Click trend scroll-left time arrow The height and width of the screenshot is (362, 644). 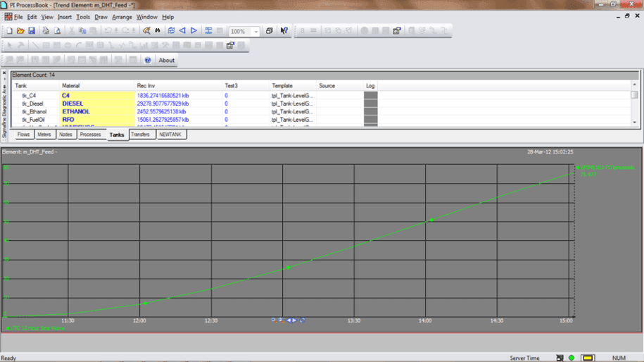click(289, 320)
